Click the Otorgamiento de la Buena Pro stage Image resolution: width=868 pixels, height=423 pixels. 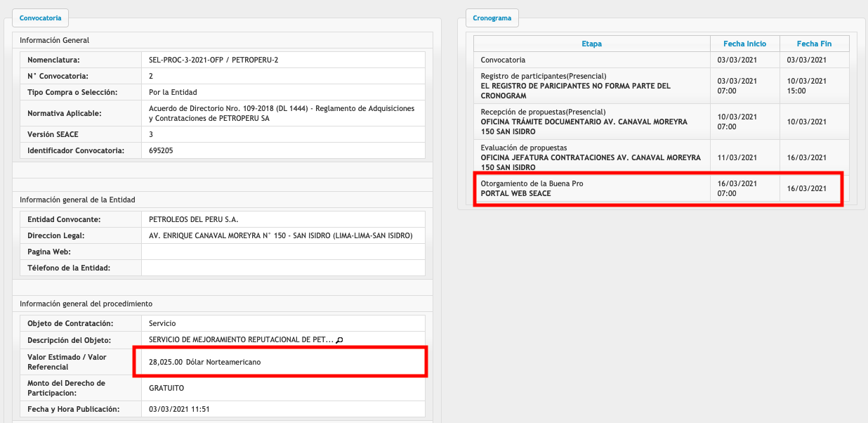click(x=532, y=183)
